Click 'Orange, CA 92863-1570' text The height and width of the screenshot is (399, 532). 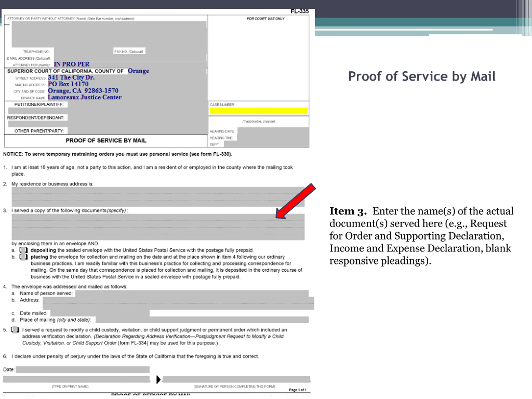pos(83,91)
